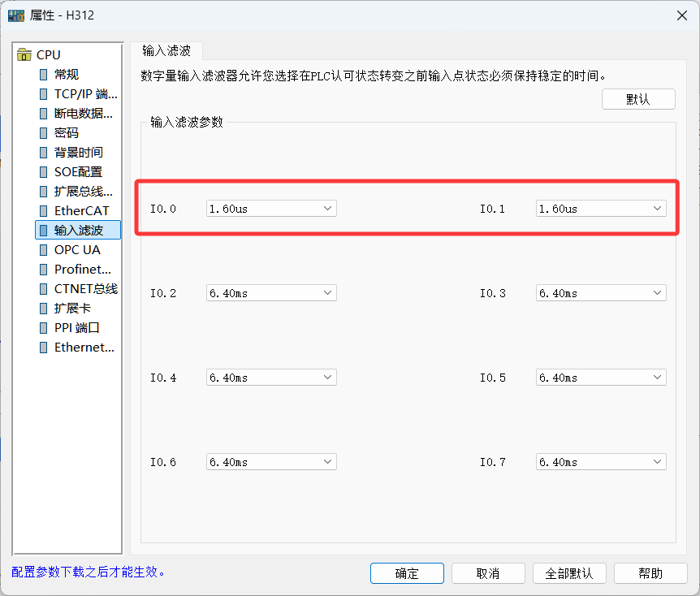Click the OPC UA page icon

pyautogui.click(x=43, y=249)
